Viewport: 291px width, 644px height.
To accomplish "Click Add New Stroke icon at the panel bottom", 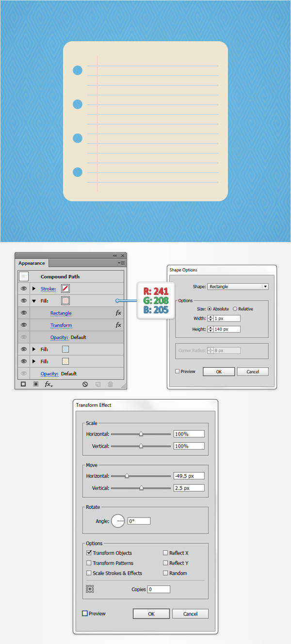I will 23,384.
